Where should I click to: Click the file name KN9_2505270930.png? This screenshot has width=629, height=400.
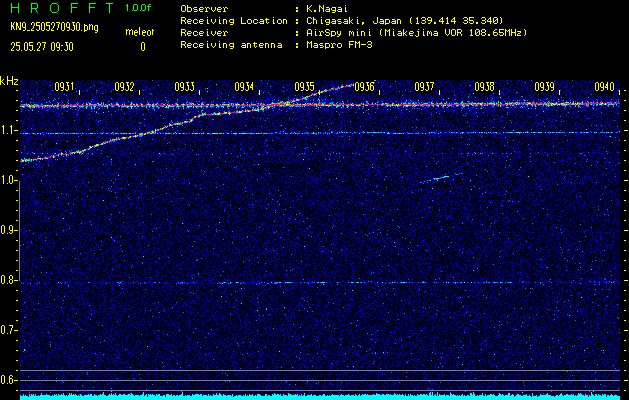point(54,27)
